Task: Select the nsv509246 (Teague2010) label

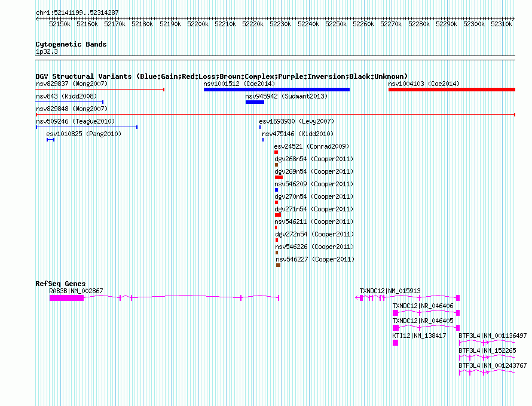Action: pos(75,121)
